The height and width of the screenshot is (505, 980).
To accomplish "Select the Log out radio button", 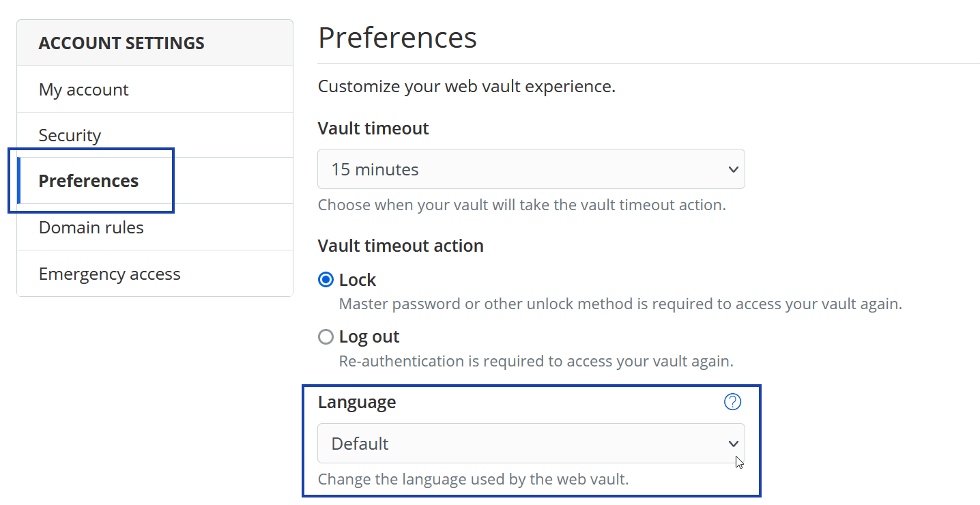I will coord(326,336).
